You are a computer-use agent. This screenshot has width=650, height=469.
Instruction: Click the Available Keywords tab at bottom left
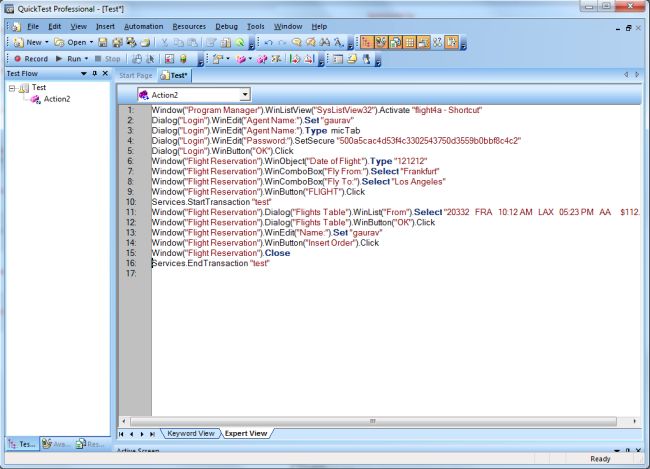point(57,444)
